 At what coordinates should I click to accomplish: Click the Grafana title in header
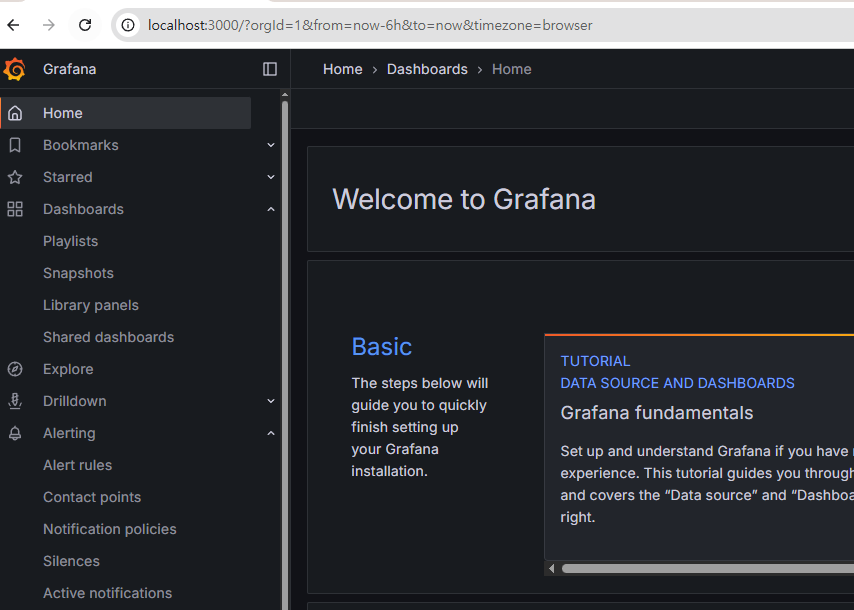(x=70, y=69)
